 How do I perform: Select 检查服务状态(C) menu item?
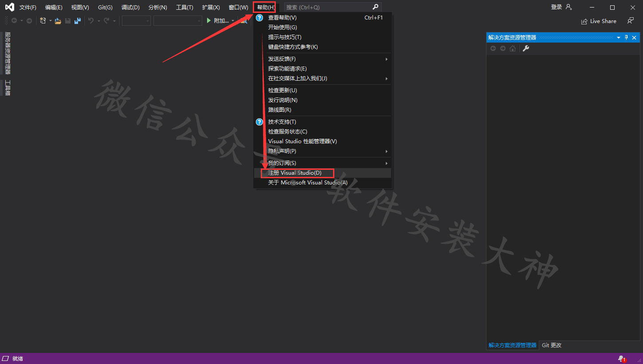tap(322, 132)
